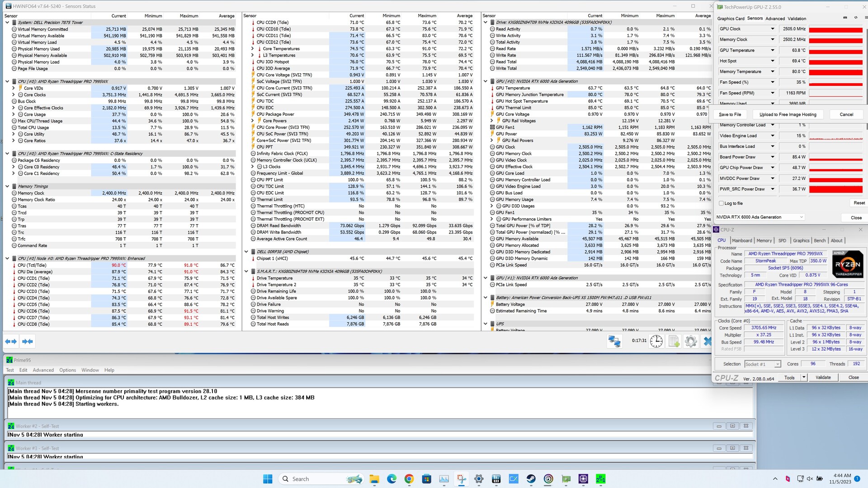The image size is (868, 488).
Task: Open the Prime95 Options menu
Action: (x=67, y=370)
